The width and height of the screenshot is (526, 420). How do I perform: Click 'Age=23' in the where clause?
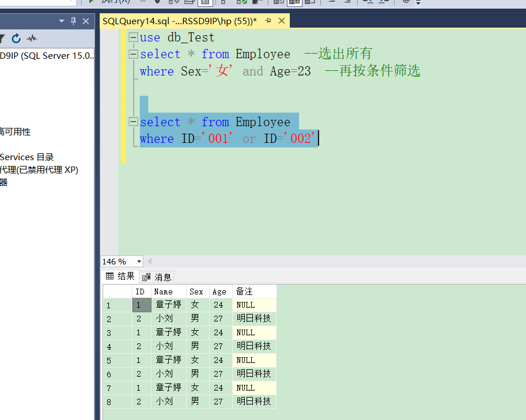[x=290, y=72]
